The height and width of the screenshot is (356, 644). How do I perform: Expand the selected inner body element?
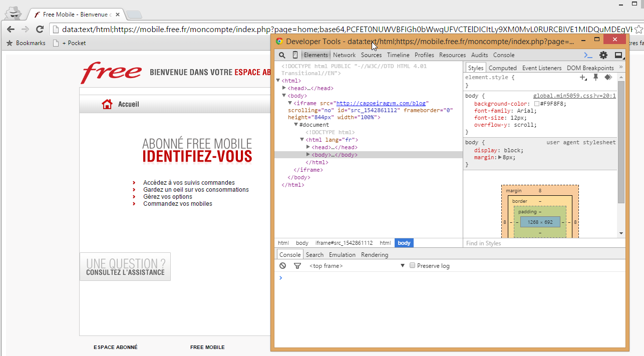pyautogui.click(x=308, y=155)
